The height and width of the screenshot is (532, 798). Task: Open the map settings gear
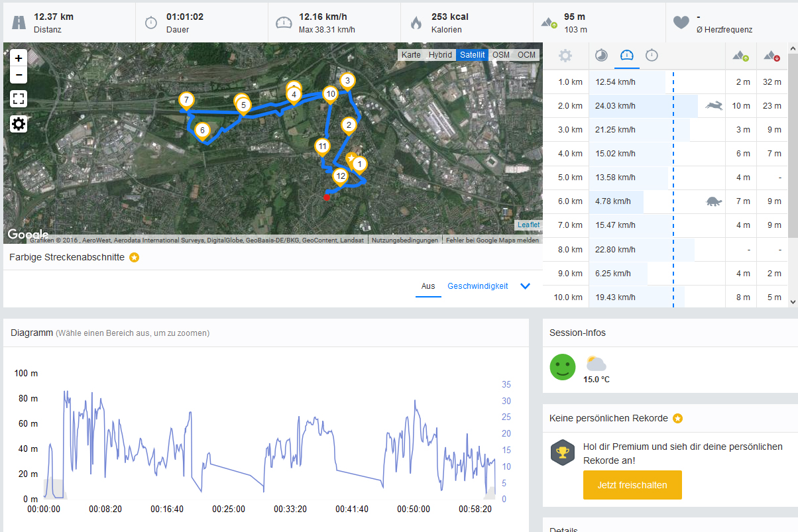[x=19, y=124]
